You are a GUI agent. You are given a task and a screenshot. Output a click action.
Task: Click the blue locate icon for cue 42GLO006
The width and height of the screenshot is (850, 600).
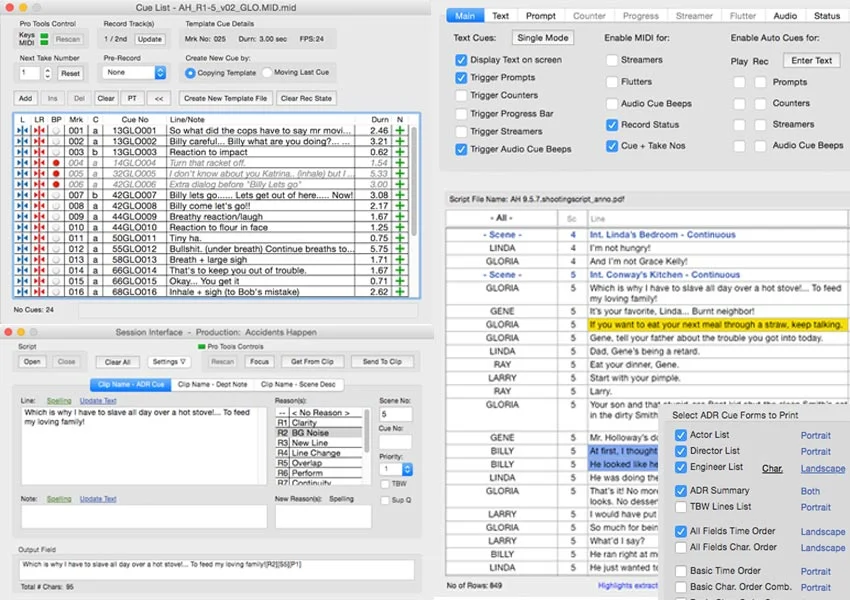click(x=22, y=184)
